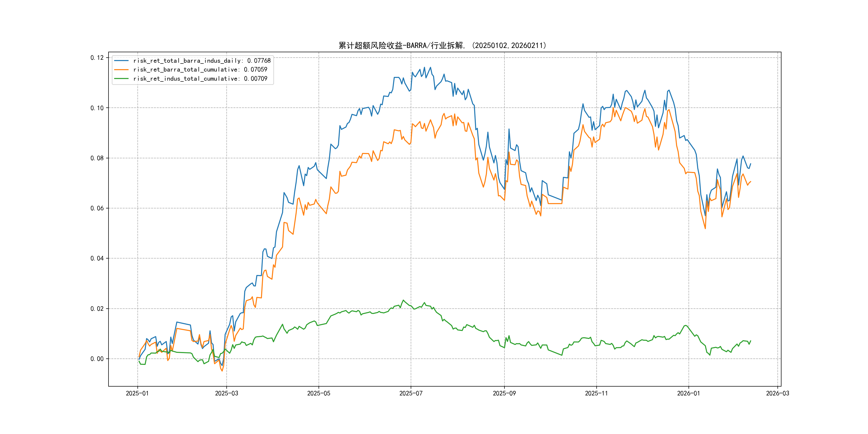Click the orange line swatch in legend
Image resolution: width=868 pixels, height=434 pixels.
(121, 69)
